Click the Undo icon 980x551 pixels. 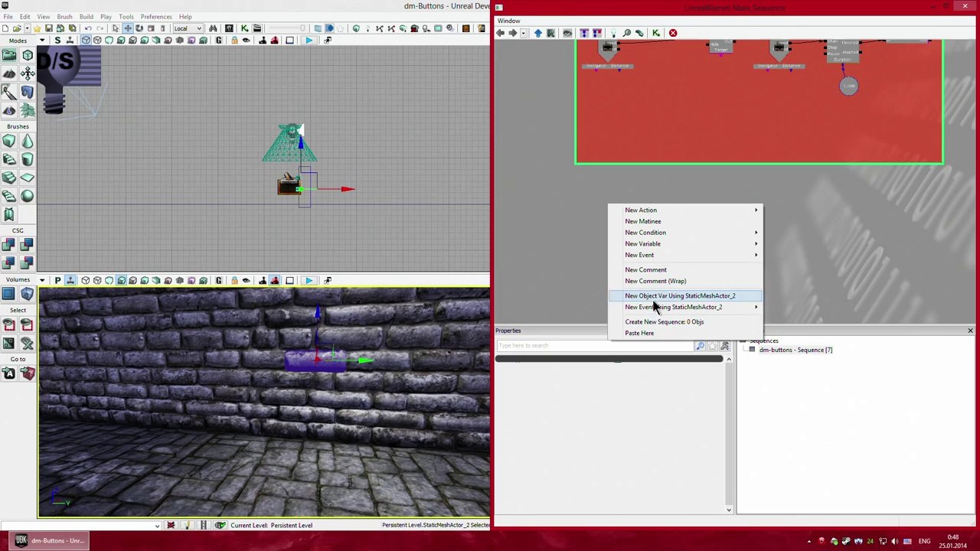(x=88, y=28)
